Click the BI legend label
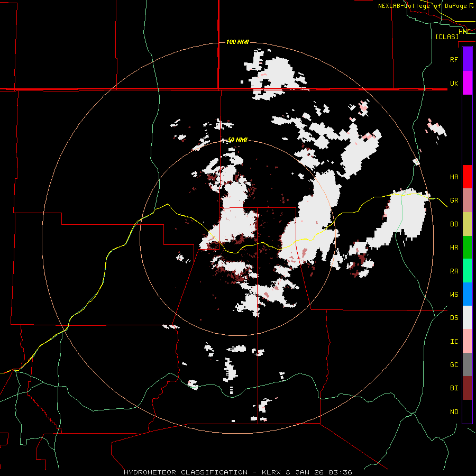Viewport: 476px width, 476px height. pos(454,388)
